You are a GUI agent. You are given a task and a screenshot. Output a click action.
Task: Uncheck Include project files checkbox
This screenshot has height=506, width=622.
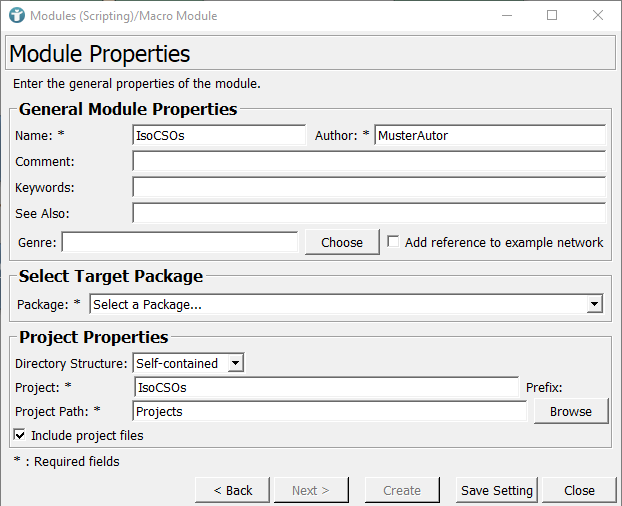tap(20, 435)
